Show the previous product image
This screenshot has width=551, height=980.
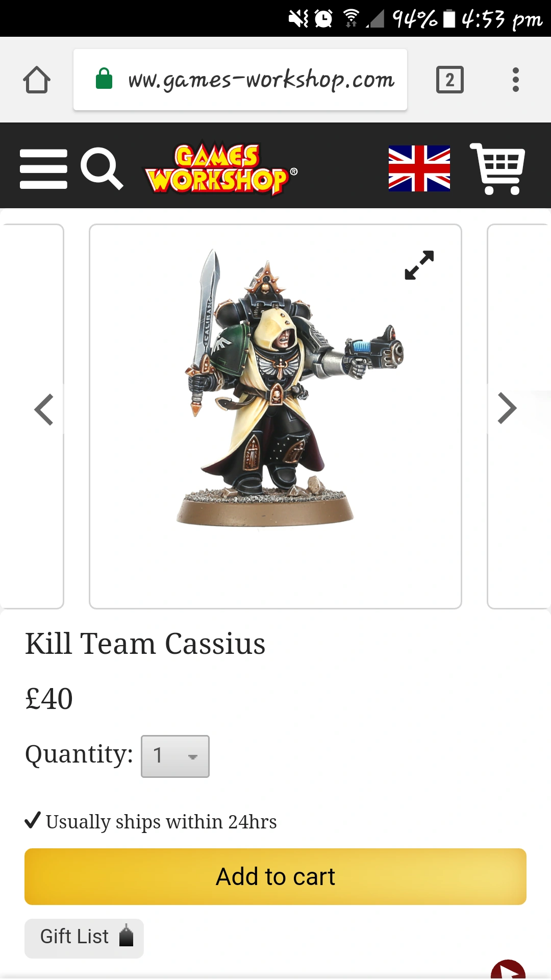pyautogui.click(x=44, y=409)
